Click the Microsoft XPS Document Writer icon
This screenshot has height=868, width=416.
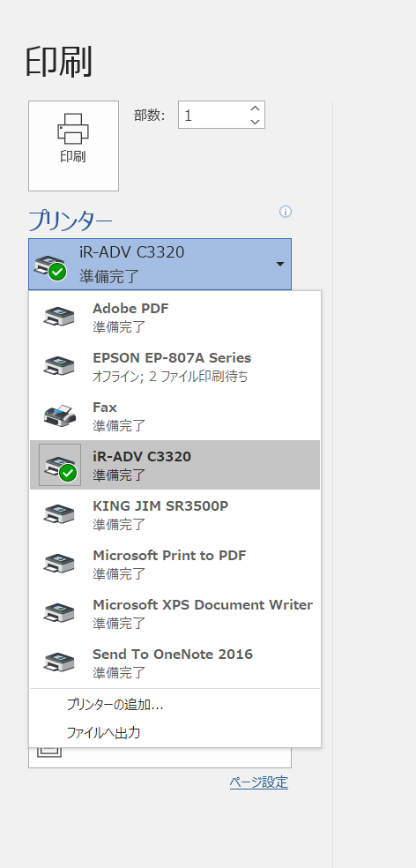(59, 613)
